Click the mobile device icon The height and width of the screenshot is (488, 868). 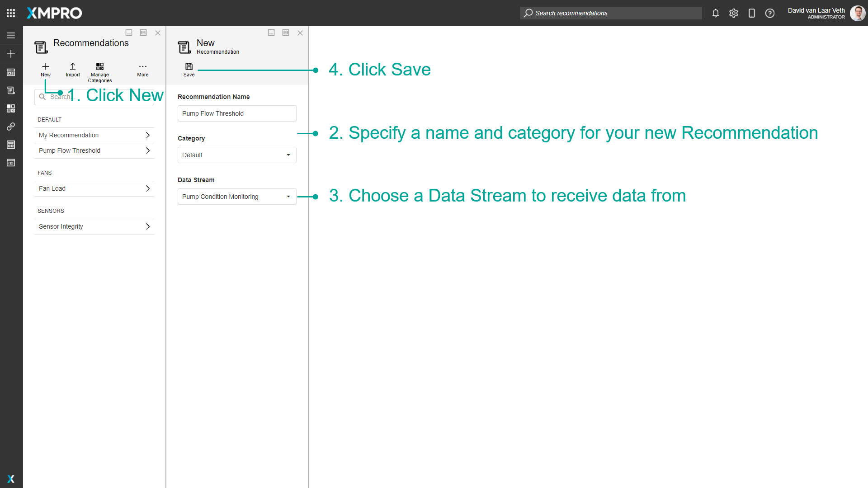tap(751, 13)
